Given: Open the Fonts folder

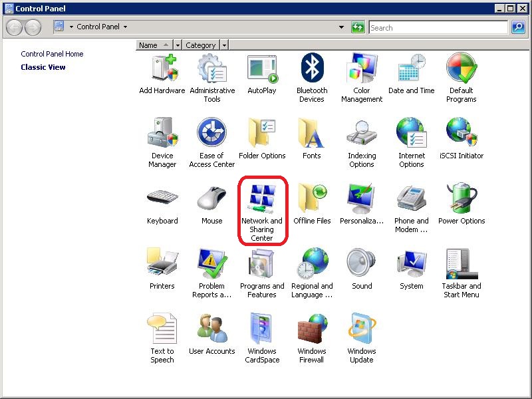Looking at the screenshot, I should 312,139.
